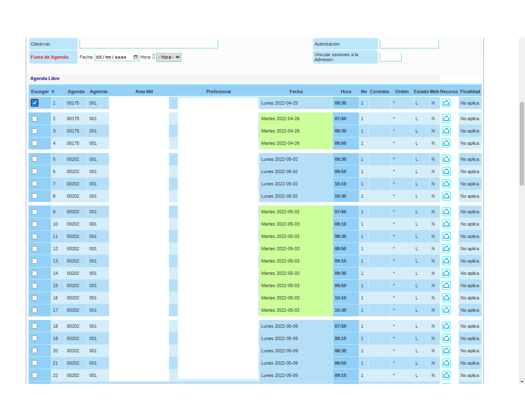The height and width of the screenshot is (420, 525).
Task: Click the house icon in row 1
Action: point(446,103)
